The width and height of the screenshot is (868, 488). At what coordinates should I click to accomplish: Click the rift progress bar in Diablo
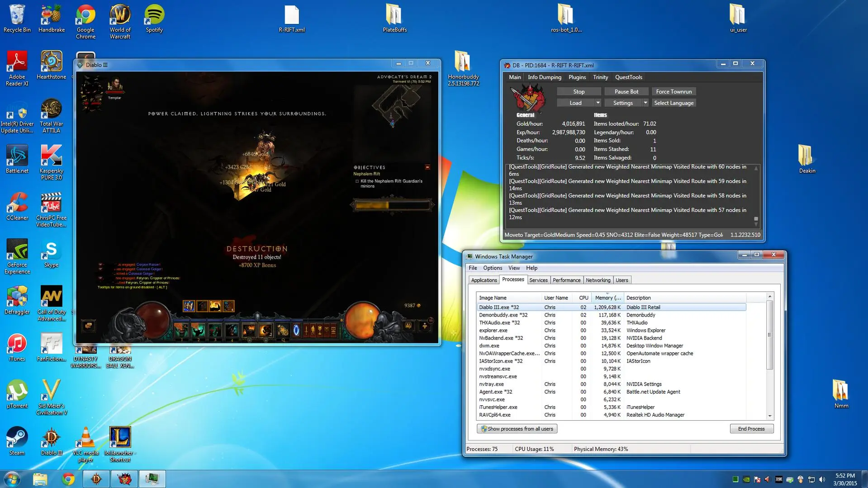click(392, 205)
